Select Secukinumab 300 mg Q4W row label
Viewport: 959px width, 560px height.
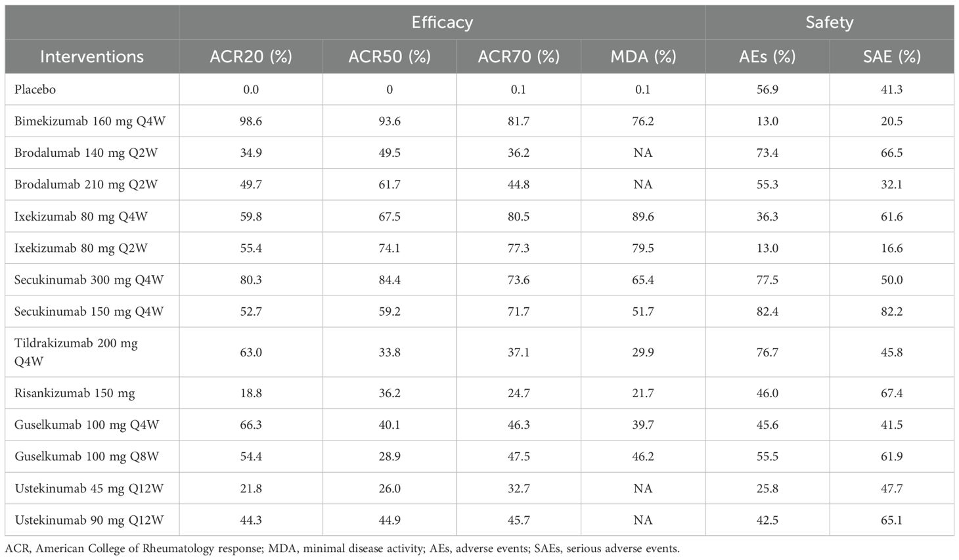[x=89, y=280]
